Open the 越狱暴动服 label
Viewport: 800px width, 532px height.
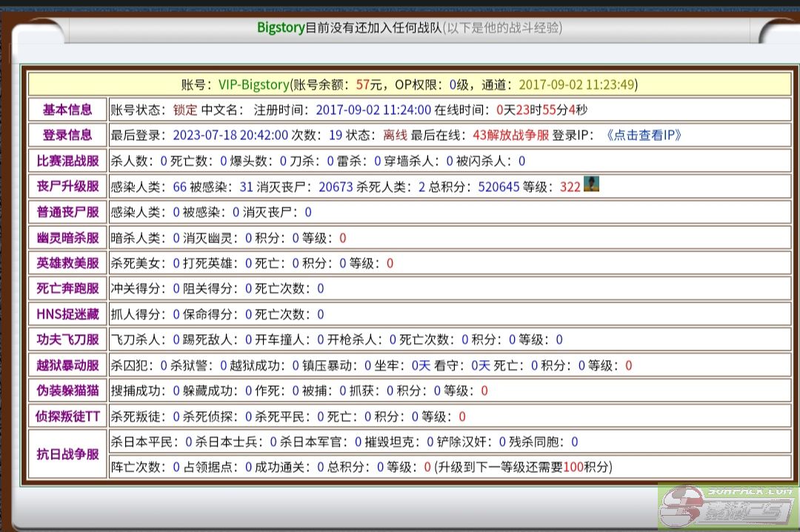coord(67,365)
